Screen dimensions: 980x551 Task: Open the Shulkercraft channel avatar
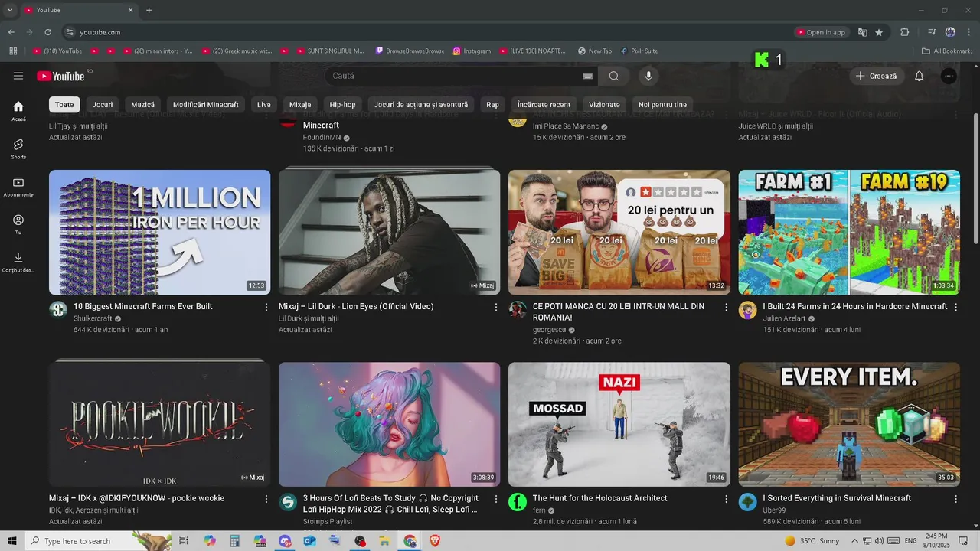[x=58, y=309]
